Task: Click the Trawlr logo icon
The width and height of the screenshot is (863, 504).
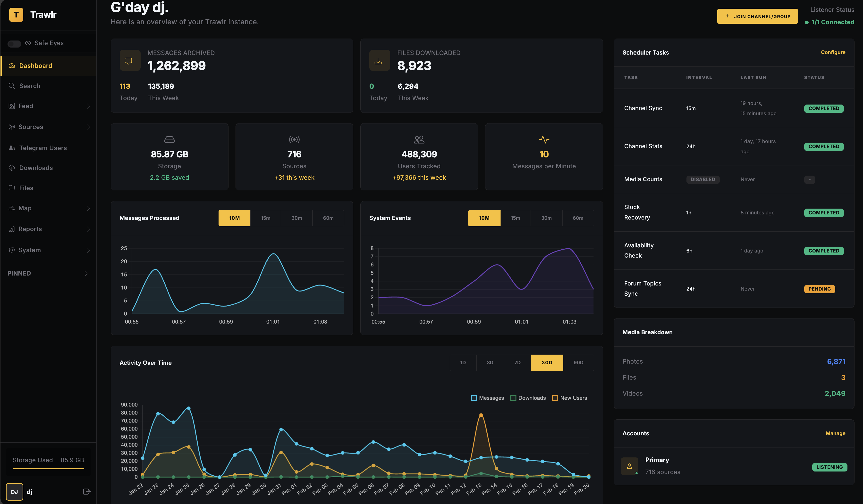Action: (x=16, y=14)
